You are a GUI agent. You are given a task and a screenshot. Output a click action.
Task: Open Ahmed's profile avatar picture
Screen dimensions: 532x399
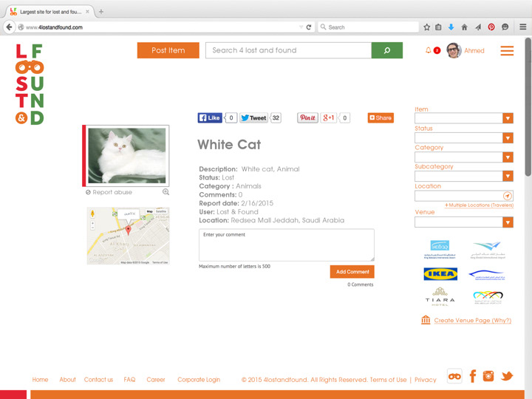454,50
